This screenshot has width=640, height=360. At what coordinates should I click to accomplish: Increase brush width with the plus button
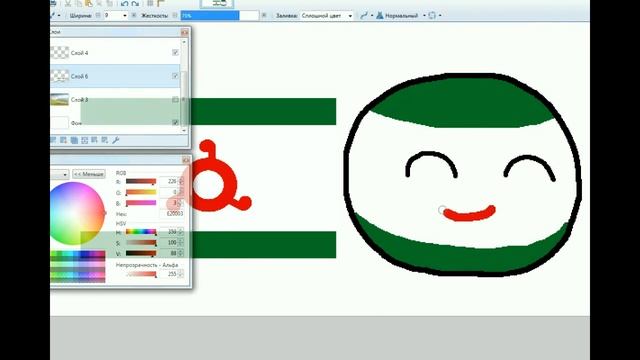[133, 16]
